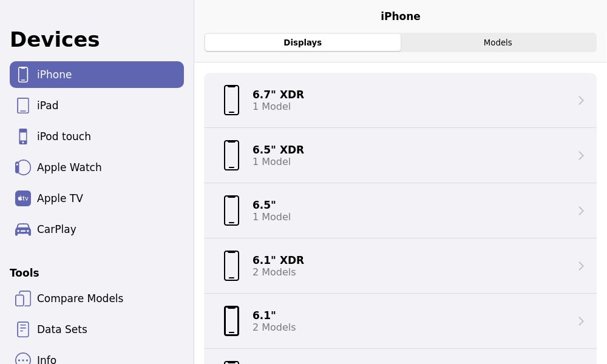Click the Data Sets document icon

23,329
